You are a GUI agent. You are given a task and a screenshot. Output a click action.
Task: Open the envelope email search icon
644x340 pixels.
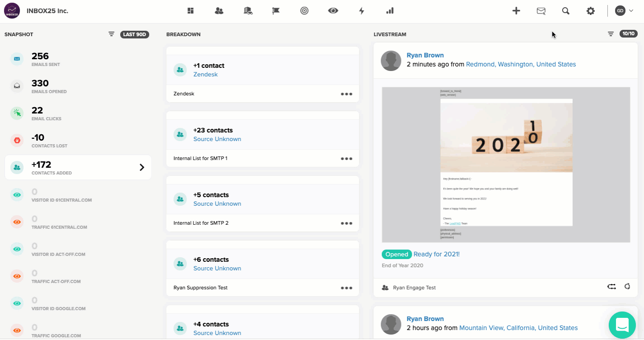click(x=541, y=11)
